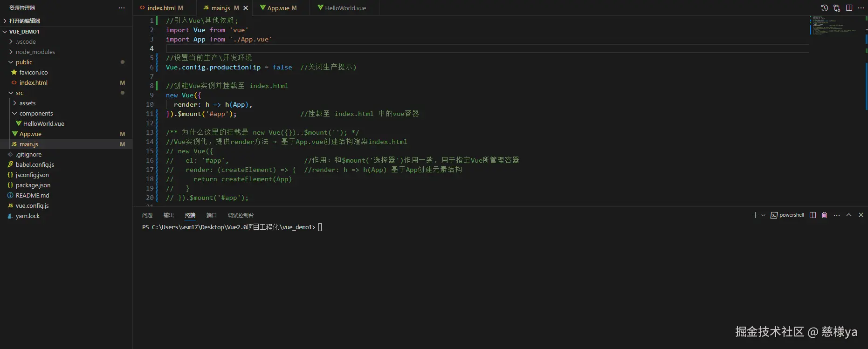Screen dimensions: 868x349
Task: Select the powershell terminal instance
Action: coord(787,215)
